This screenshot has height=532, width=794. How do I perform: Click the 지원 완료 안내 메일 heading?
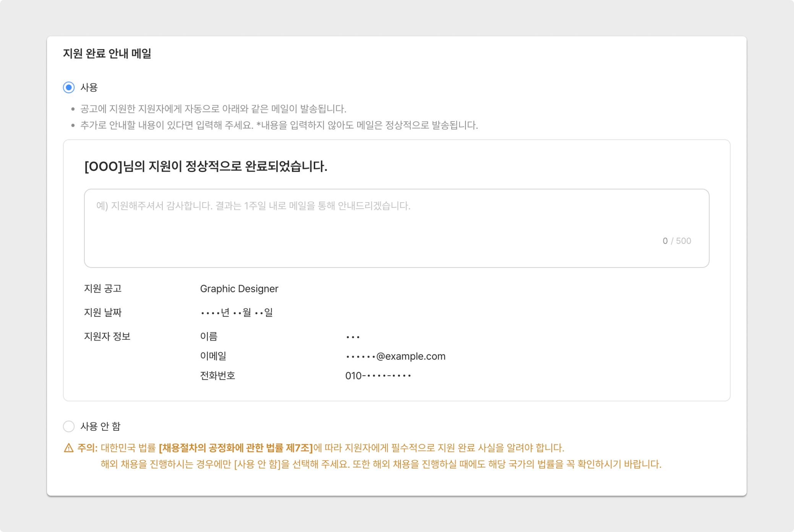coord(107,54)
